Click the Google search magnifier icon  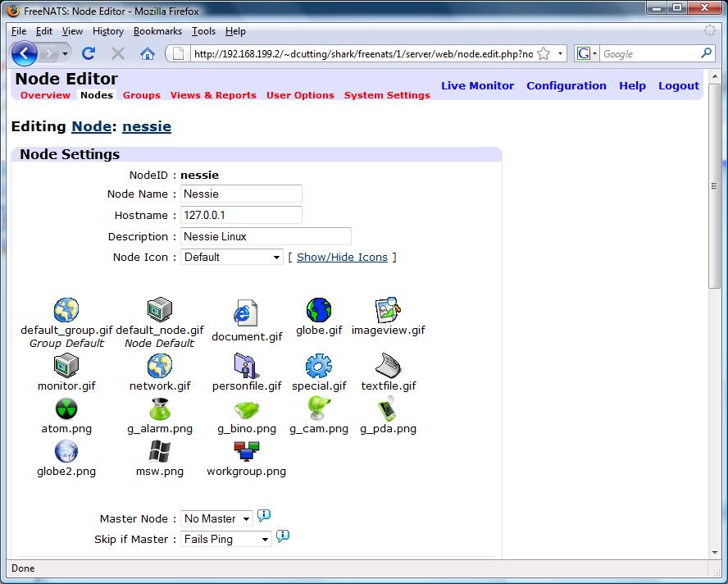click(706, 53)
